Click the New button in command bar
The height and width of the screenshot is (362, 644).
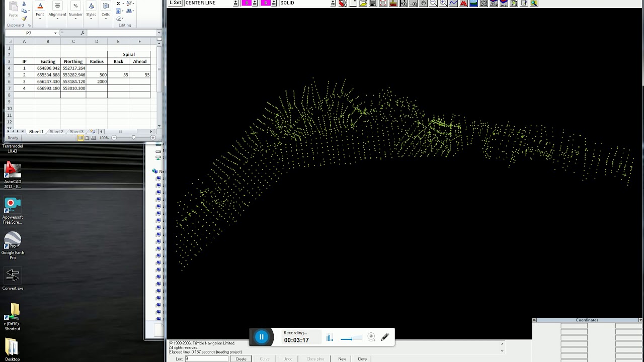point(342,359)
